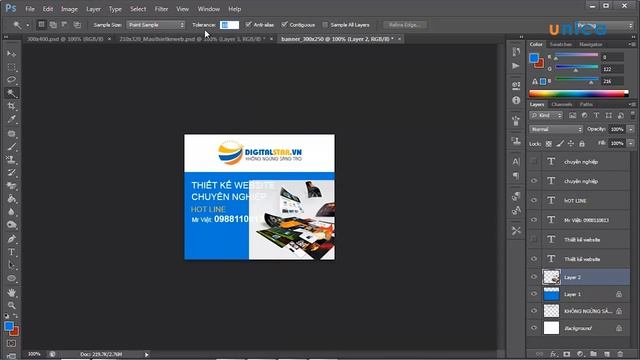Delete layer with trash icon
The width and height of the screenshot is (640, 360).
coord(620,354)
